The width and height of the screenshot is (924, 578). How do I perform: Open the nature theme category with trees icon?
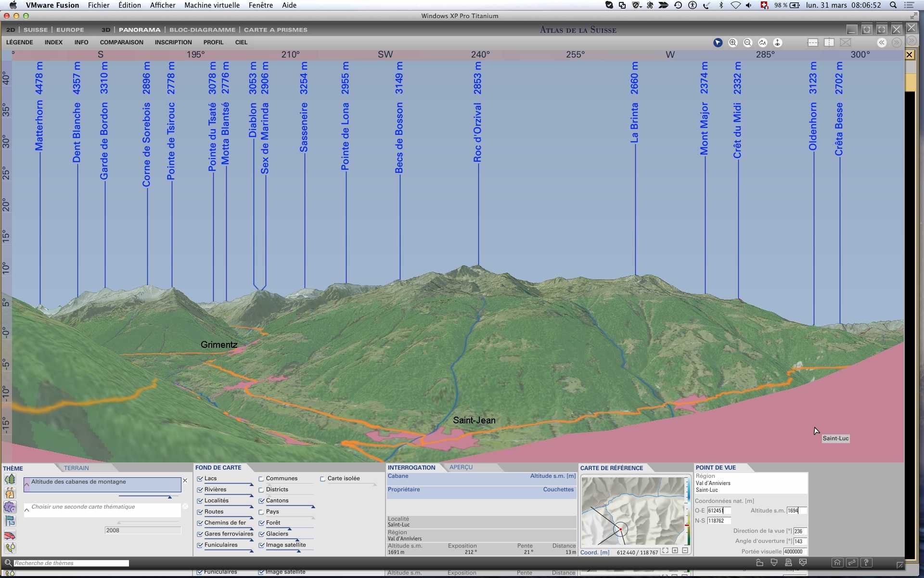click(10, 480)
